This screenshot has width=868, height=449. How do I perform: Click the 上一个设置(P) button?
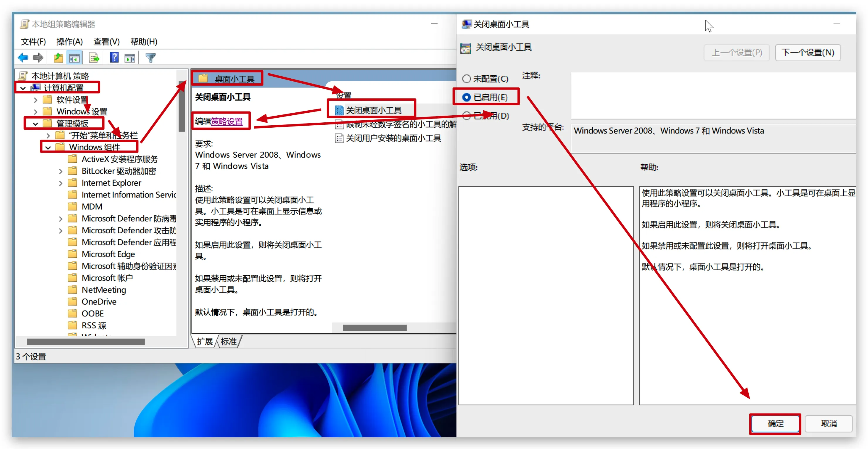coord(737,53)
